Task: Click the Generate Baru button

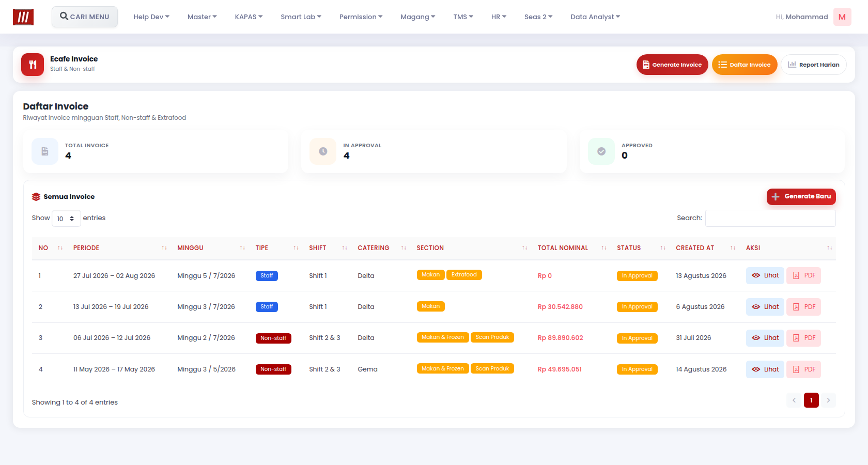Action: (801, 197)
